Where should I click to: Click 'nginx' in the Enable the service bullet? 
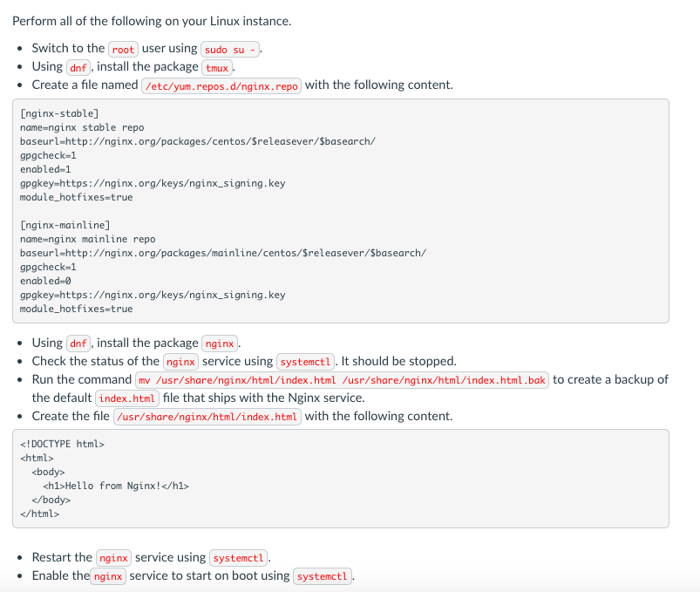coord(108,577)
